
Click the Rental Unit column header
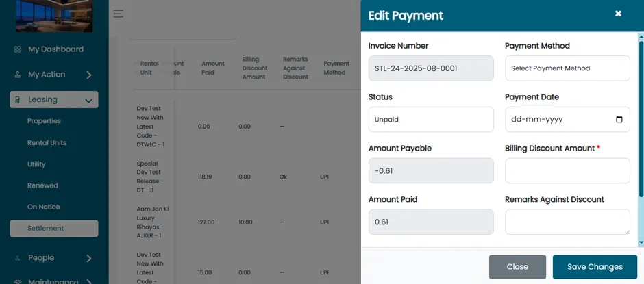(149, 68)
